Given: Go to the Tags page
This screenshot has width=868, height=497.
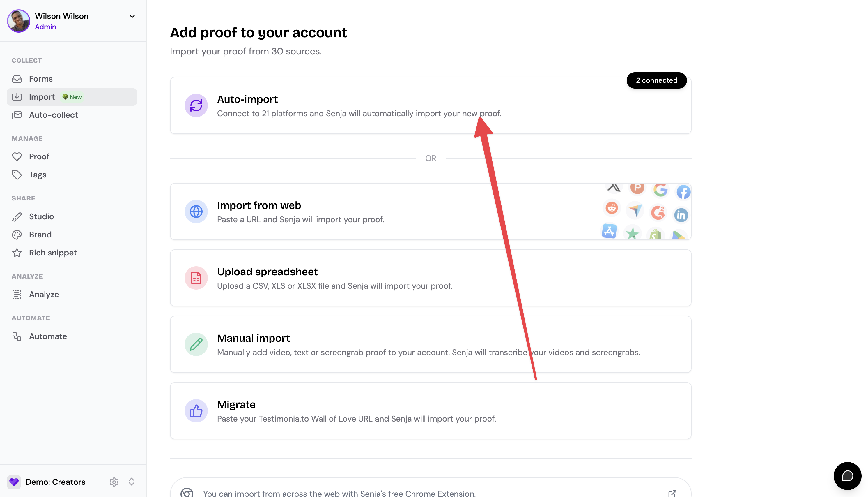Looking at the screenshot, I should [72, 175].
